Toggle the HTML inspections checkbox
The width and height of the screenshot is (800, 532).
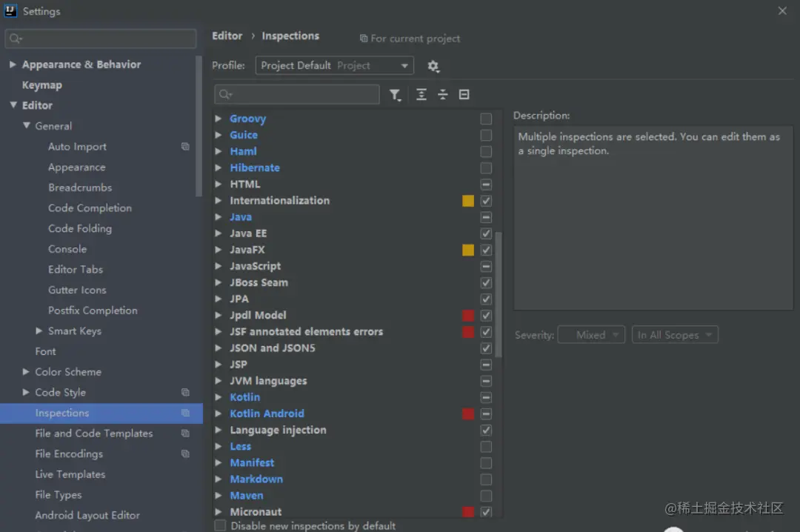486,184
